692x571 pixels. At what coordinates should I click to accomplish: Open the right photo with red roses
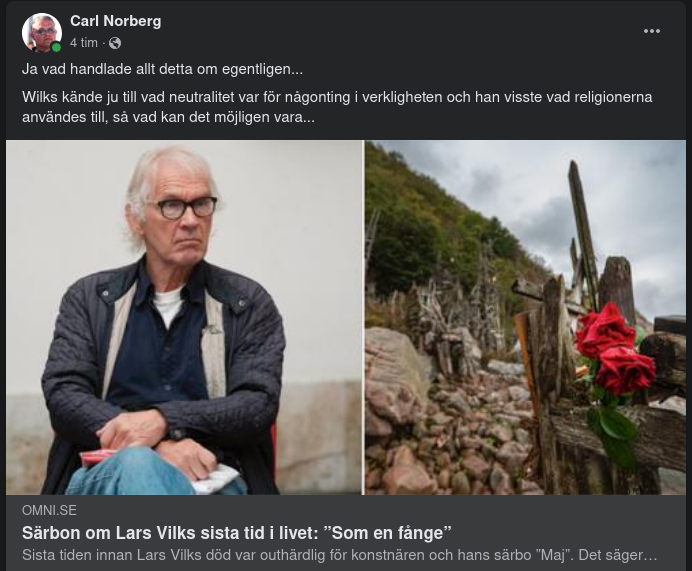click(525, 317)
